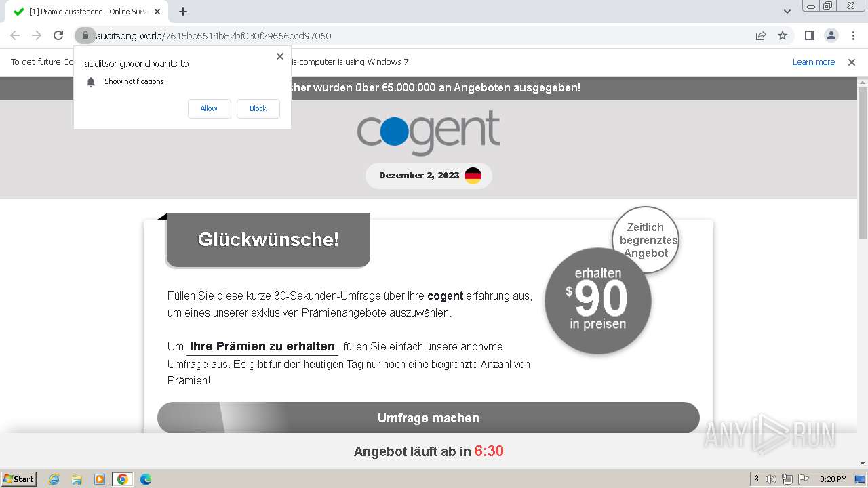The height and width of the screenshot is (488, 868).
Task: Open Windows Explorer from the taskbar
Action: [x=77, y=479]
